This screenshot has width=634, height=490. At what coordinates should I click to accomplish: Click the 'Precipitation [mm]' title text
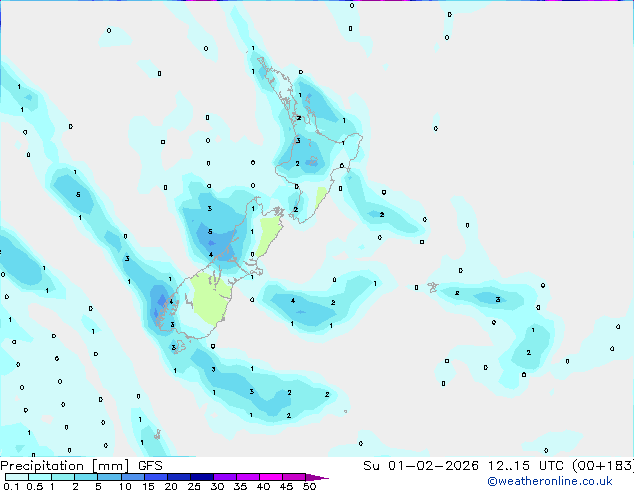pyautogui.click(x=65, y=466)
